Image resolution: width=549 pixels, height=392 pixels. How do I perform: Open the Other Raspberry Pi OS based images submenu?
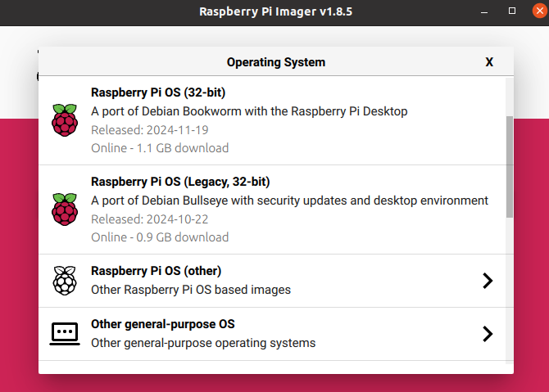point(190,290)
